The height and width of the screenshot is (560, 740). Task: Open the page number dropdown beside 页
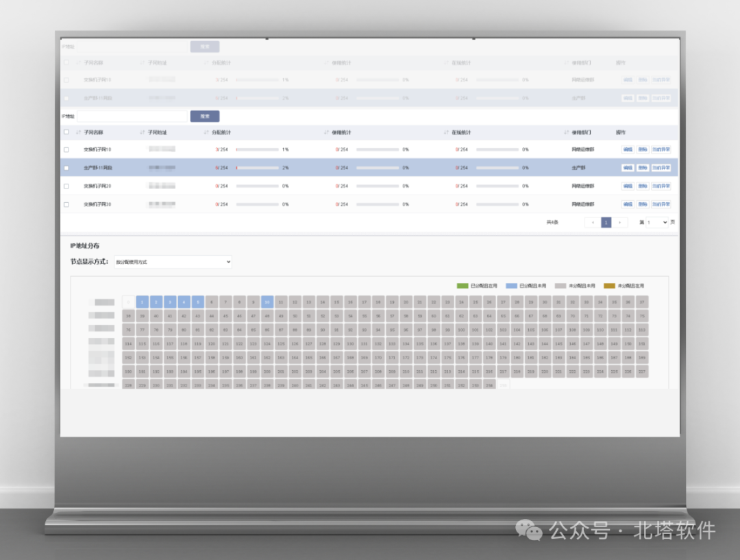[657, 222]
